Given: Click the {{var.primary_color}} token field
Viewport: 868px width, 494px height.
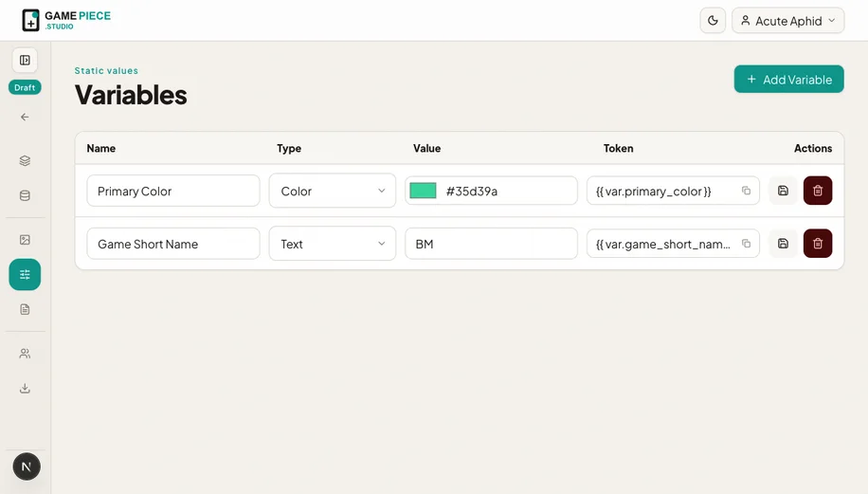Looking at the screenshot, I should click(x=673, y=191).
